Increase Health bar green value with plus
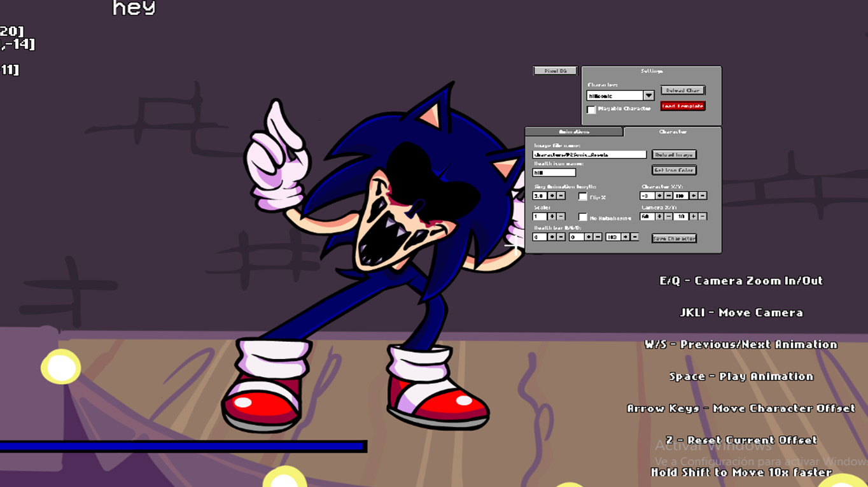The height and width of the screenshot is (487, 868). [589, 237]
